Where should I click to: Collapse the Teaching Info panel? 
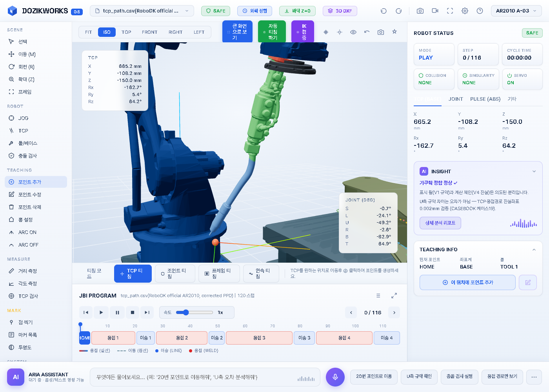pyautogui.click(x=534, y=250)
